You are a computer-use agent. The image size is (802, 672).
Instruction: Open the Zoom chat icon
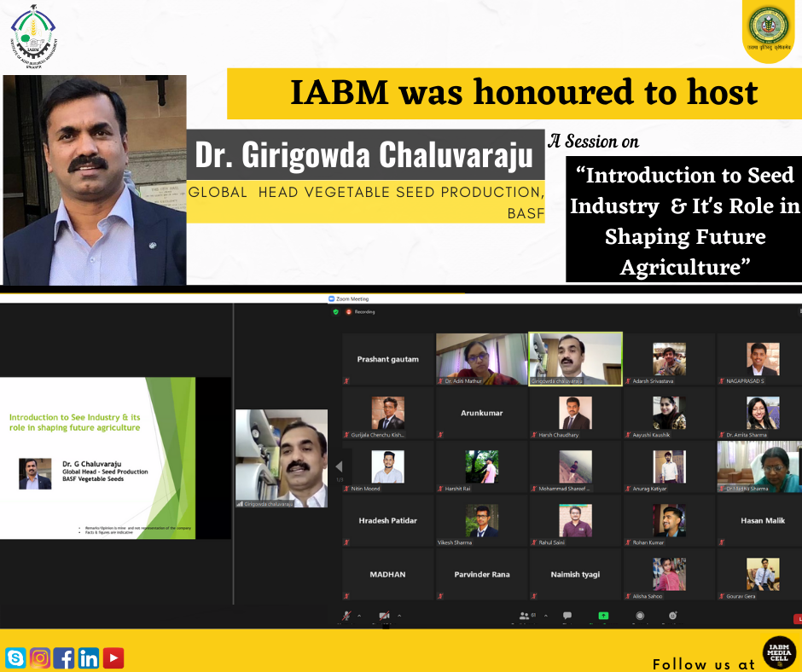(567, 615)
